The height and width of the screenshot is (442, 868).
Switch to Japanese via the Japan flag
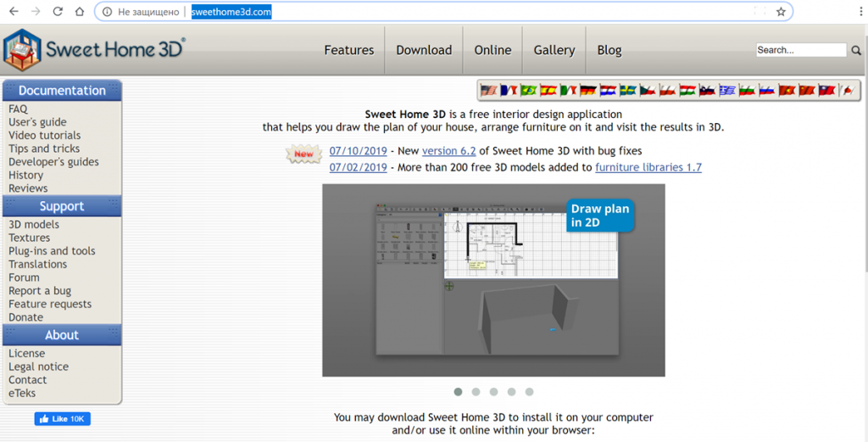[847, 90]
